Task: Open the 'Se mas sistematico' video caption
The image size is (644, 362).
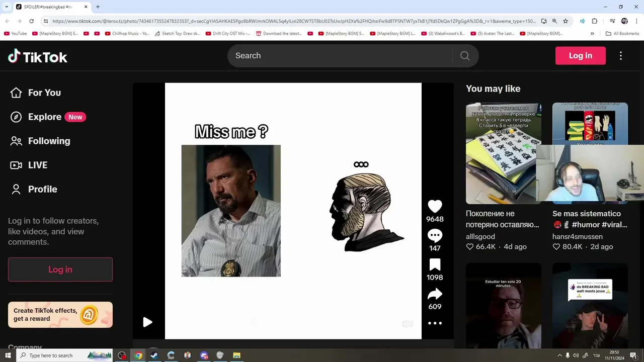Action: click(x=590, y=219)
